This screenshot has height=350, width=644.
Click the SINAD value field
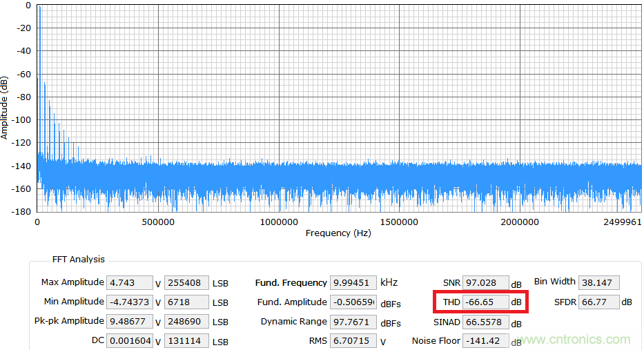point(485,322)
